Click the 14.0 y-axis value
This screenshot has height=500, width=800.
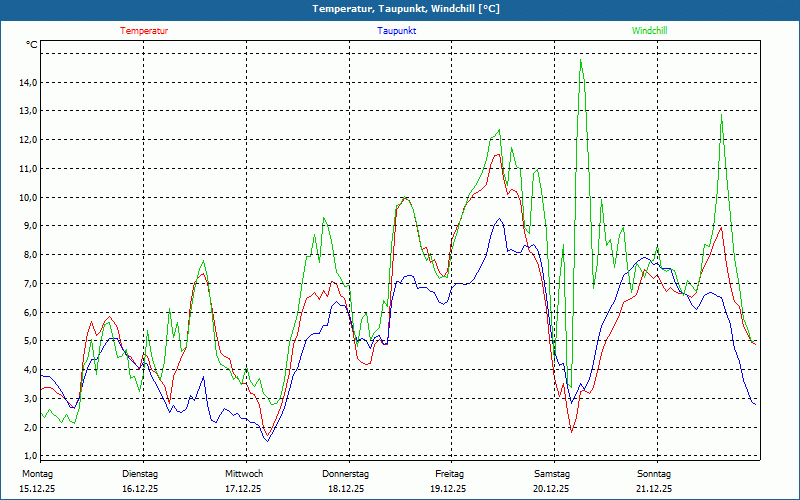pyautogui.click(x=28, y=82)
